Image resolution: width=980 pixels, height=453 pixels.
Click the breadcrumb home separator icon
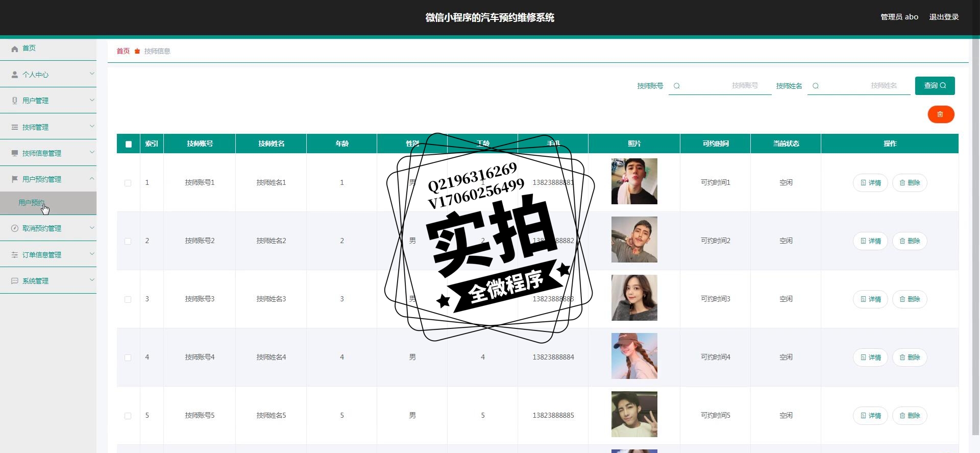(137, 51)
